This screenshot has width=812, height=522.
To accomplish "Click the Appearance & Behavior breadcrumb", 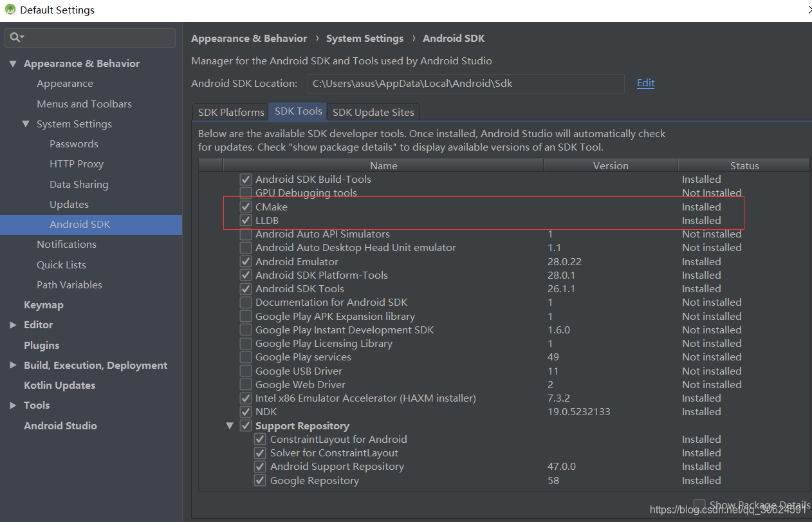I will [x=249, y=39].
